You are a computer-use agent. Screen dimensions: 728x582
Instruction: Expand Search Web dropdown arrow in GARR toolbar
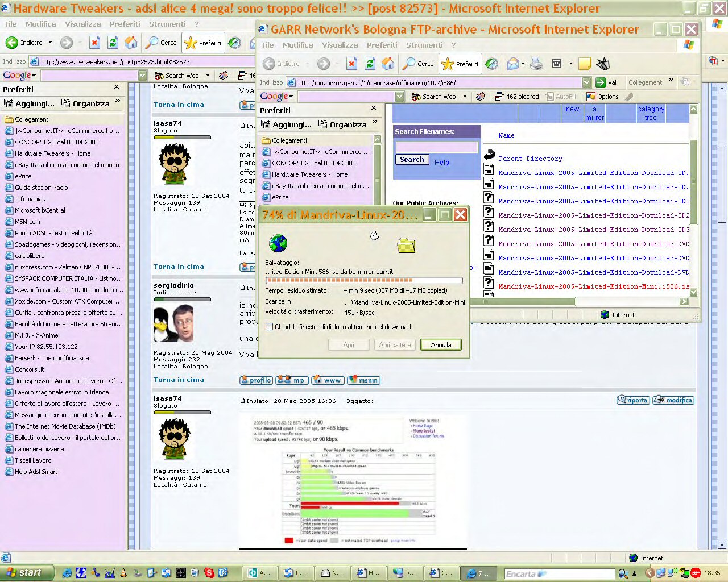pos(465,97)
